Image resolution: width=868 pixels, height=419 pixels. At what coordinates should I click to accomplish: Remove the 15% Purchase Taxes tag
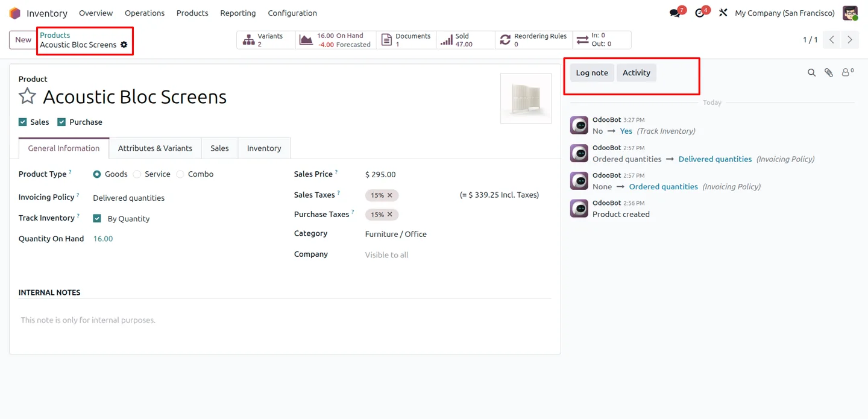tap(390, 215)
